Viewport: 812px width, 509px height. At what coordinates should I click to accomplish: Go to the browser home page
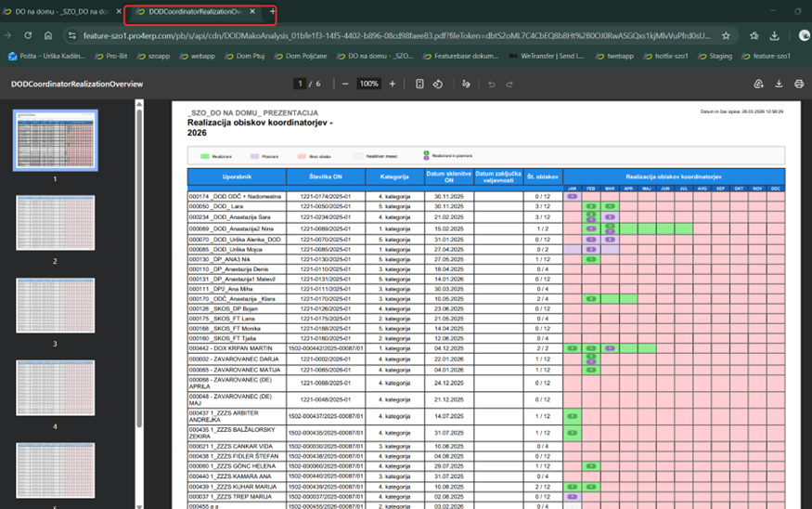pos(48,36)
